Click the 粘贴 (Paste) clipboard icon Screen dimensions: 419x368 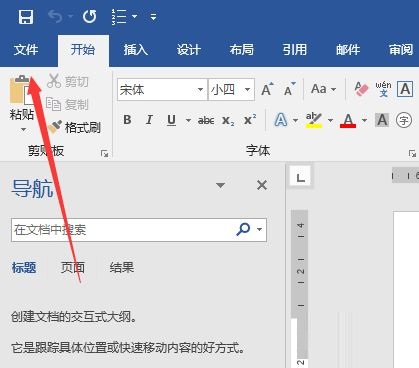coord(22,89)
